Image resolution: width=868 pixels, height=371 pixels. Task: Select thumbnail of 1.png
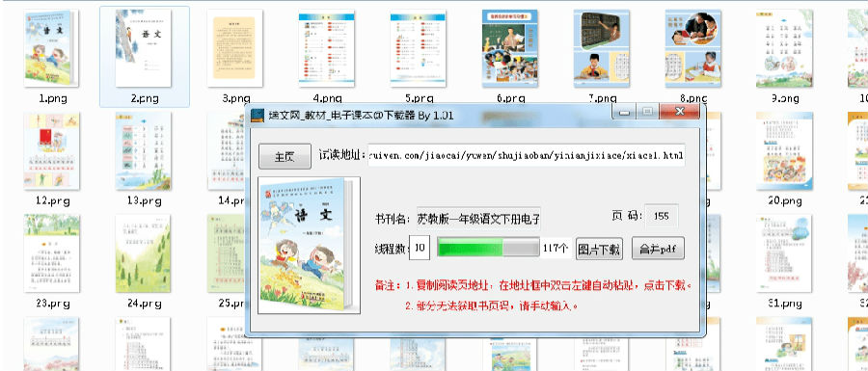pyautogui.click(x=51, y=48)
